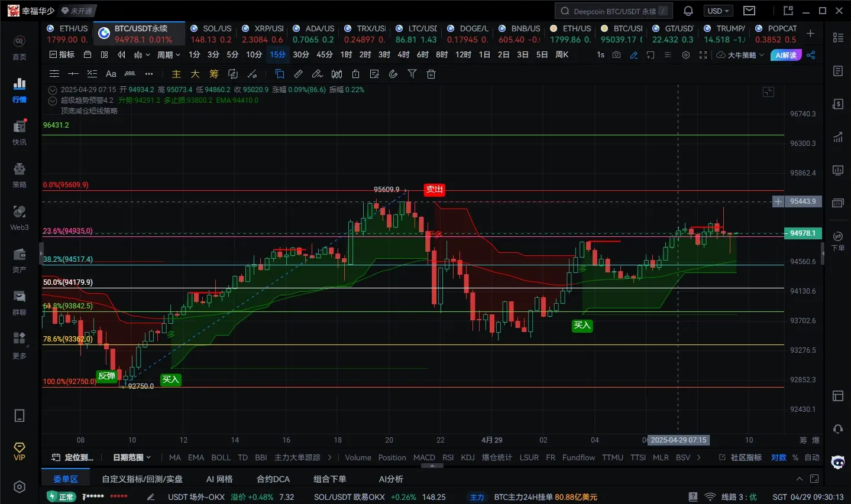Open Web3 section in left sidebar
Image resolution: width=851 pixels, height=504 pixels.
20,217
